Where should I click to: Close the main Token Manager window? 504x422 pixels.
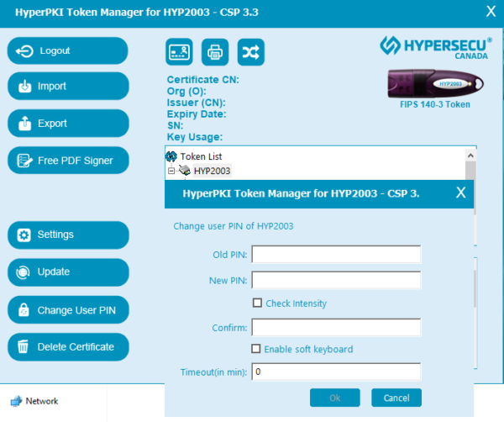click(x=491, y=12)
